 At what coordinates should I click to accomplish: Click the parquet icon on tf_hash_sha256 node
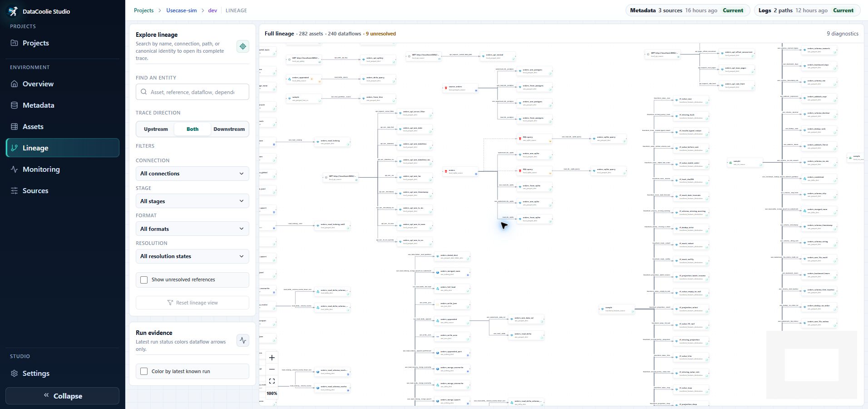(676, 180)
